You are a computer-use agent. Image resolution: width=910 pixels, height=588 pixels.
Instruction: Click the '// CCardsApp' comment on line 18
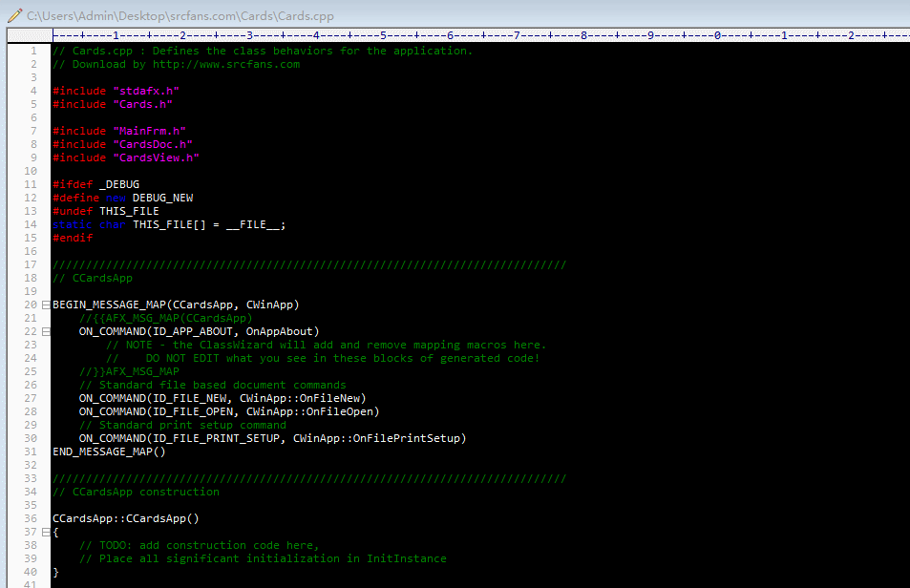[93, 279]
